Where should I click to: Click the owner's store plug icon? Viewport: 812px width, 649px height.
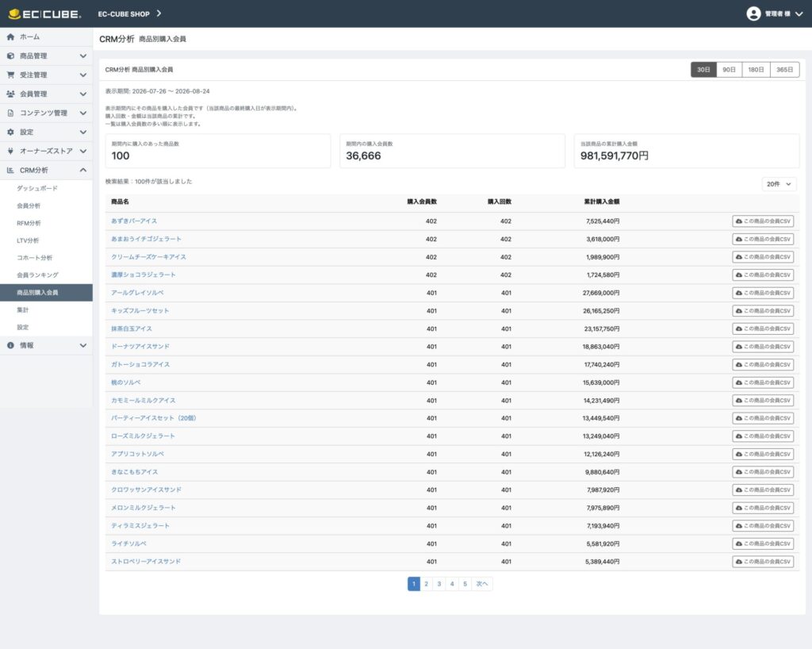(10, 151)
